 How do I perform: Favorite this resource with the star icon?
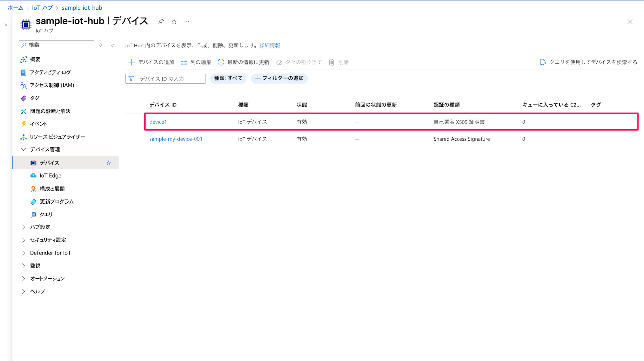(174, 22)
